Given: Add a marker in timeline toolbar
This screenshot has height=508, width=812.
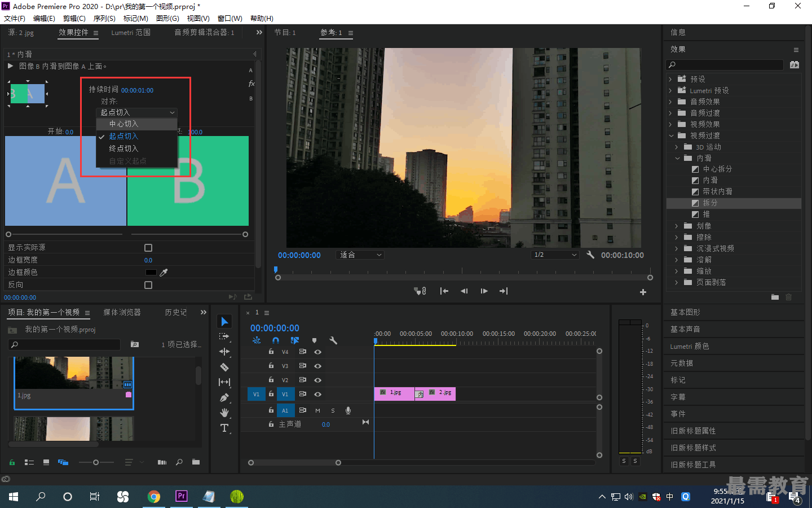Looking at the screenshot, I should [314, 340].
